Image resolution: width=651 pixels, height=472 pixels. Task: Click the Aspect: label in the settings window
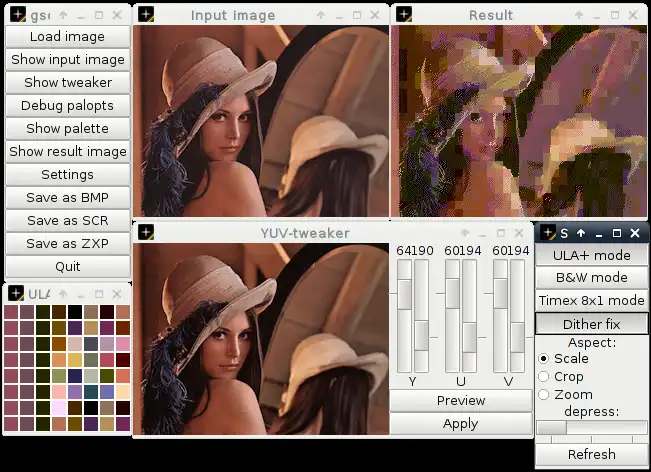point(592,343)
